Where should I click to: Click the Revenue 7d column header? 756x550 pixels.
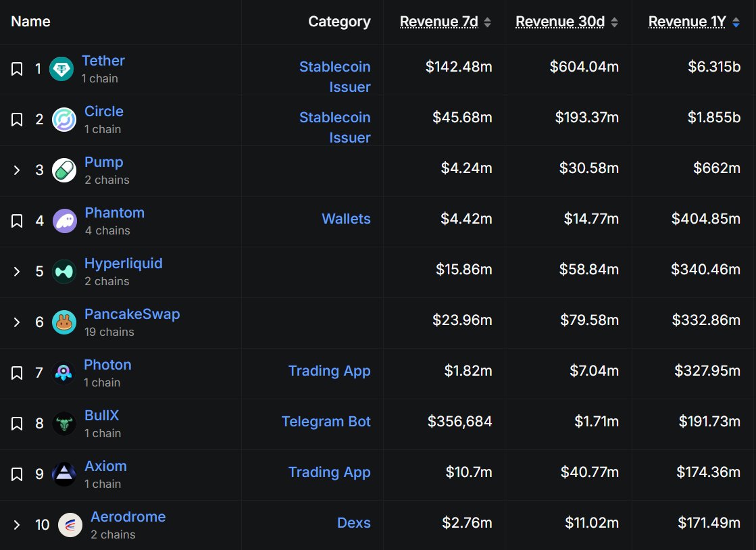[438, 22]
